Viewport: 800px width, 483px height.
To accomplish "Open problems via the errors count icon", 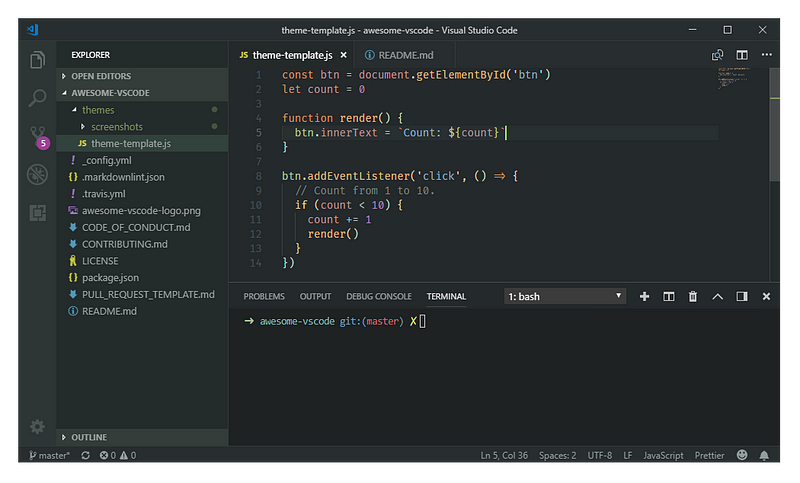I will (108, 455).
